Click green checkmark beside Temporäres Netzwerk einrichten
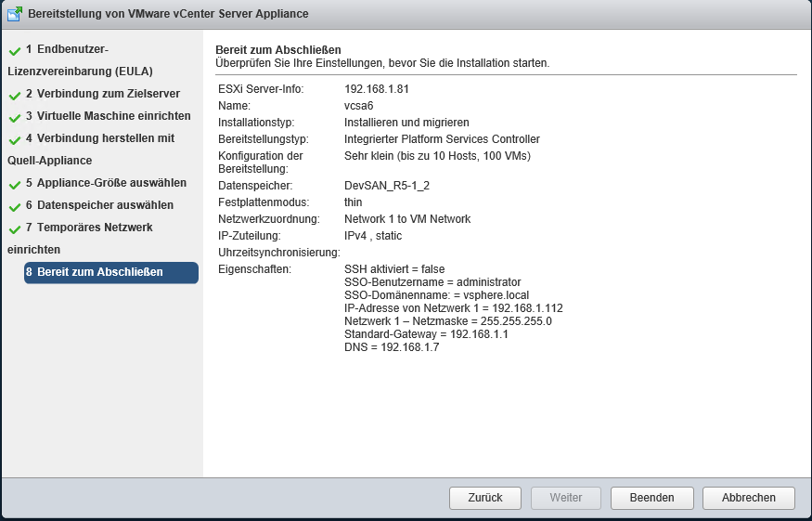 15,229
